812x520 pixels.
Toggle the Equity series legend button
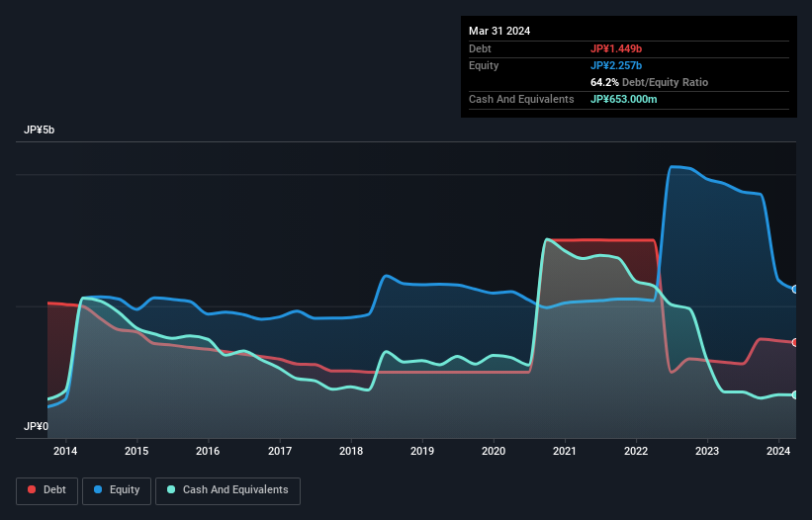coord(117,490)
